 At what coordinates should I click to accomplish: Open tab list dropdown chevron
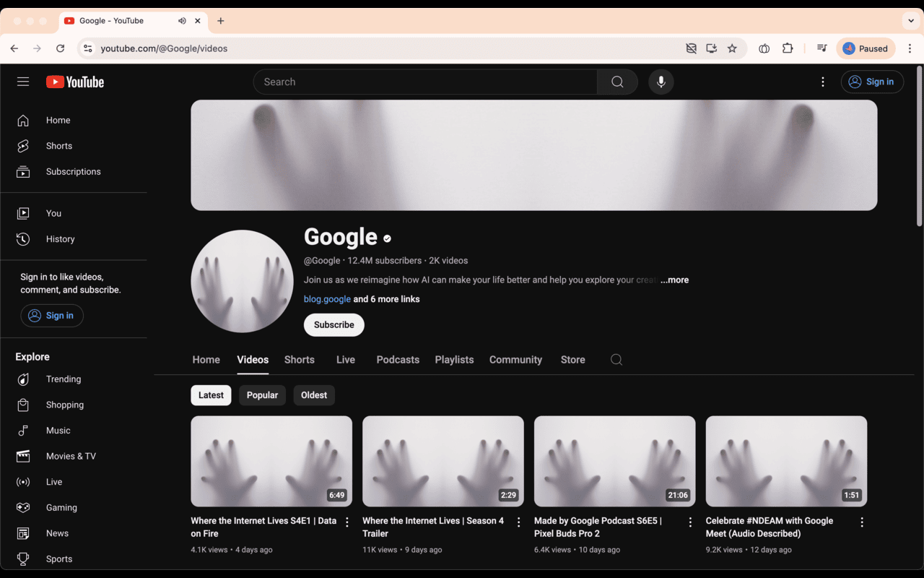(910, 21)
